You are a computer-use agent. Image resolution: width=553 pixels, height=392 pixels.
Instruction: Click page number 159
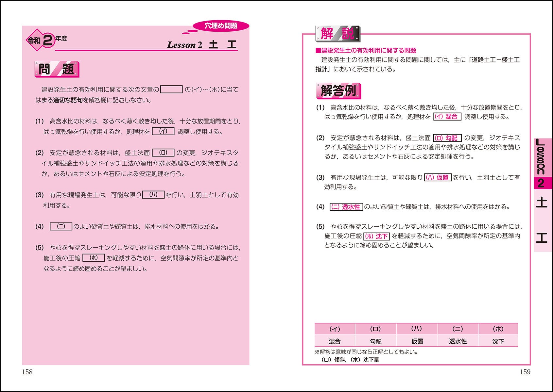(x=525, y=372)
